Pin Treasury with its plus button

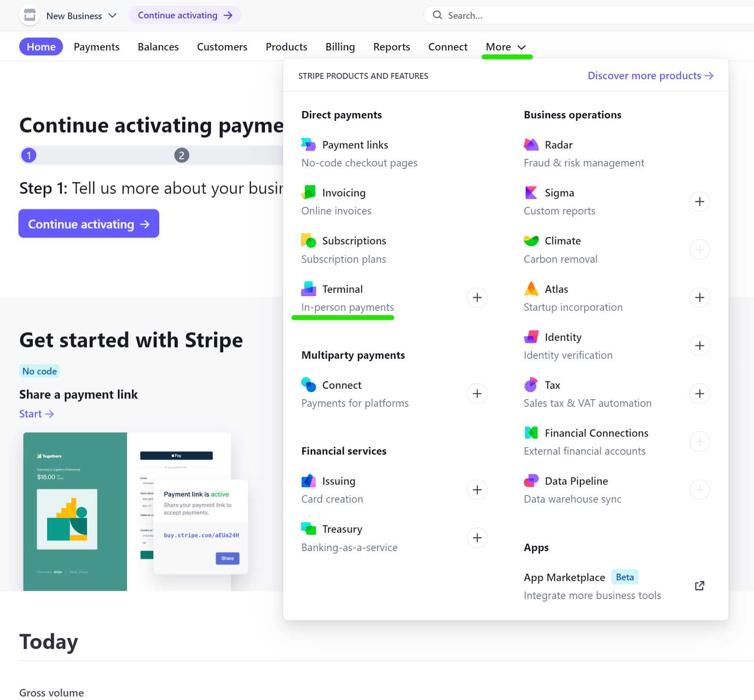(x=477, y=538)
